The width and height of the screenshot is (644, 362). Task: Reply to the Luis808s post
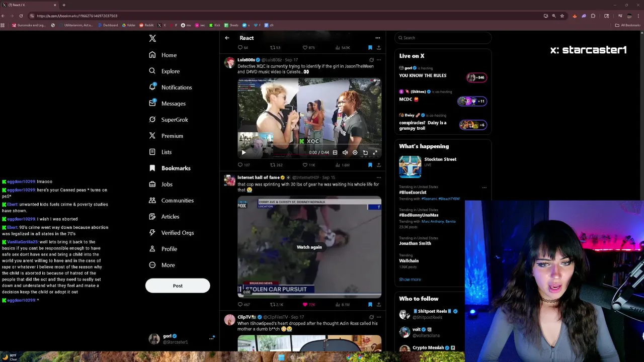click(244, 165)
